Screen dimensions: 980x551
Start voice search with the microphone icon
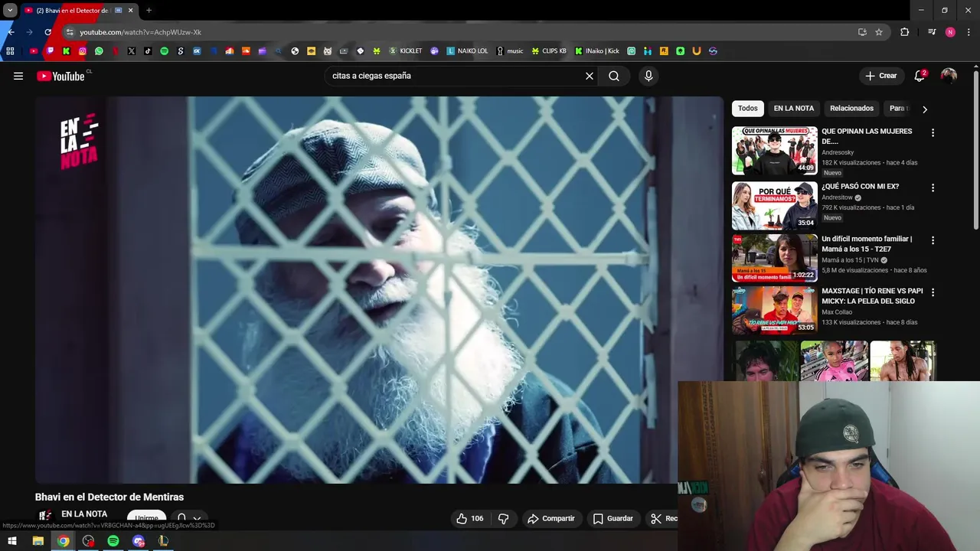(648, 76)
